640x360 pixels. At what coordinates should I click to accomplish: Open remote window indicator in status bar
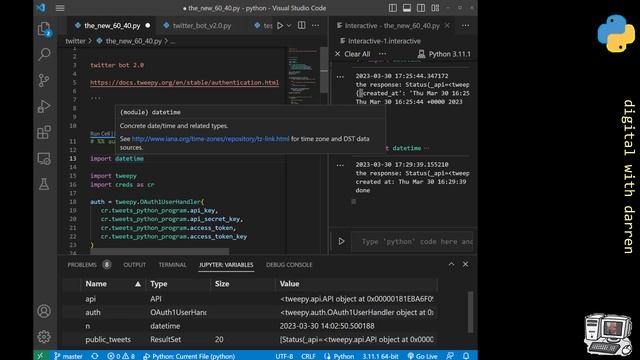coord(40,356)
